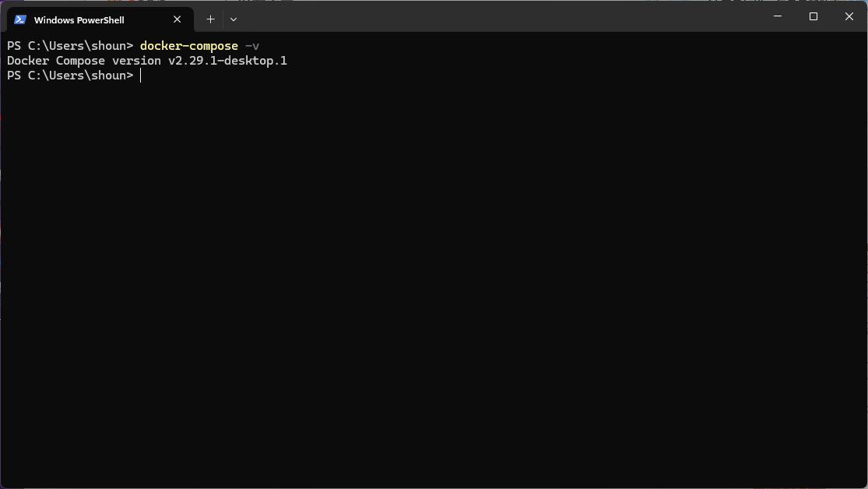This screenshot has width=868, height=489.
Task: Click the Docker Compose version output line
Action: tap(146, 60)
